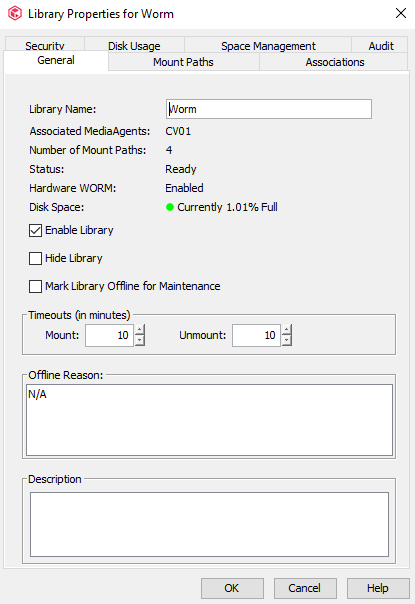This screenshot has height=604, width=415.
Task: Go to the Security tab
Action: [45, 45]
